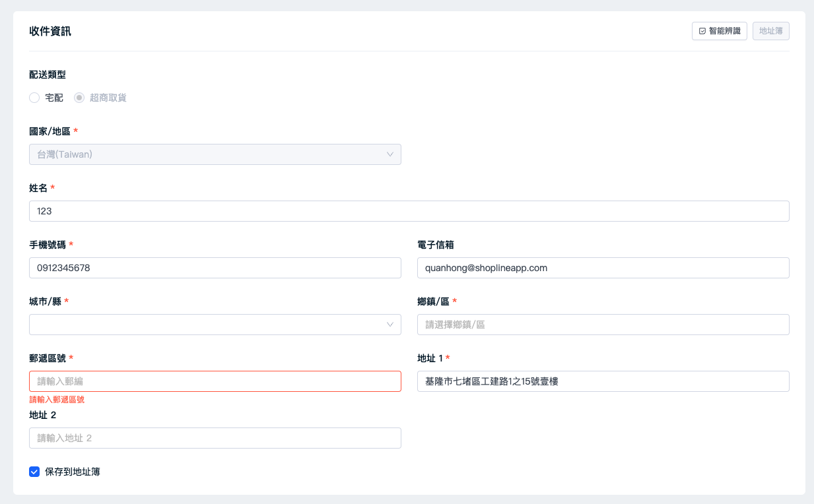
Task: Click the 電子信箱 email input field
Action: (x=603, y=268)
